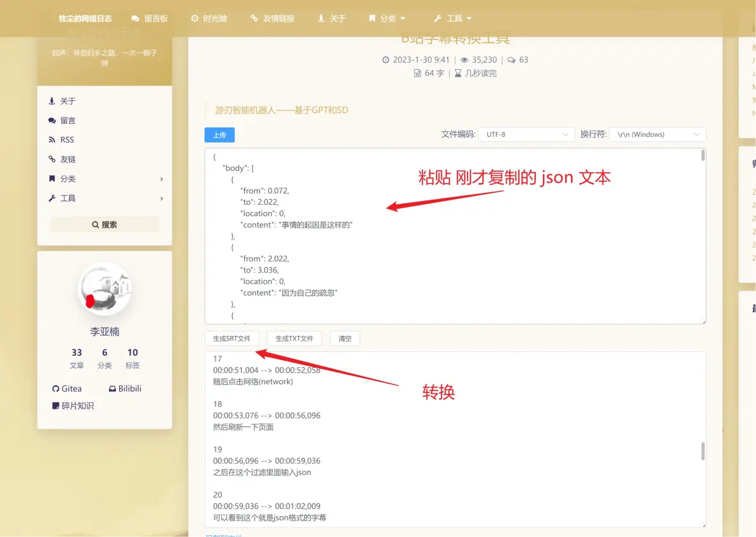Image resolution: width=756 pixels, height=537 pixels.
Task: Click JSON line "from": 0.072
Action: (x=264, y=190)
